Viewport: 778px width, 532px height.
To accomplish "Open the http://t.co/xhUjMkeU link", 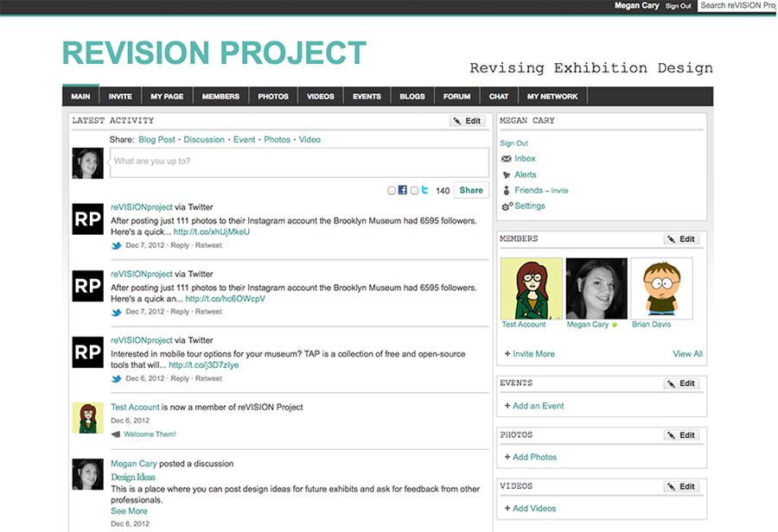I will [212, 232].
